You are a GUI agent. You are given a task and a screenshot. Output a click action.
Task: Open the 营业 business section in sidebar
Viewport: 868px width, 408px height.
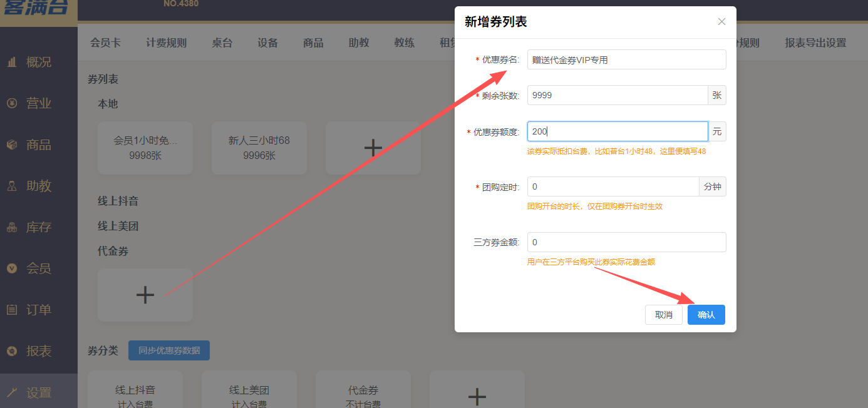39,103
